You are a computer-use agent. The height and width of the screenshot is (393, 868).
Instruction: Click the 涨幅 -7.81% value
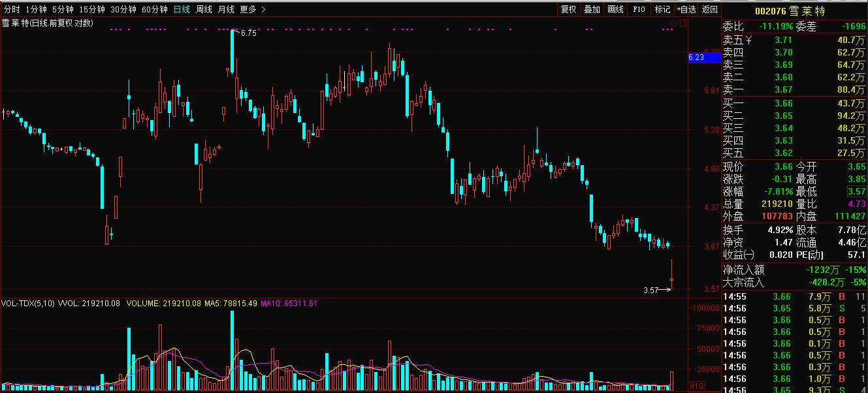click(779, 191)
